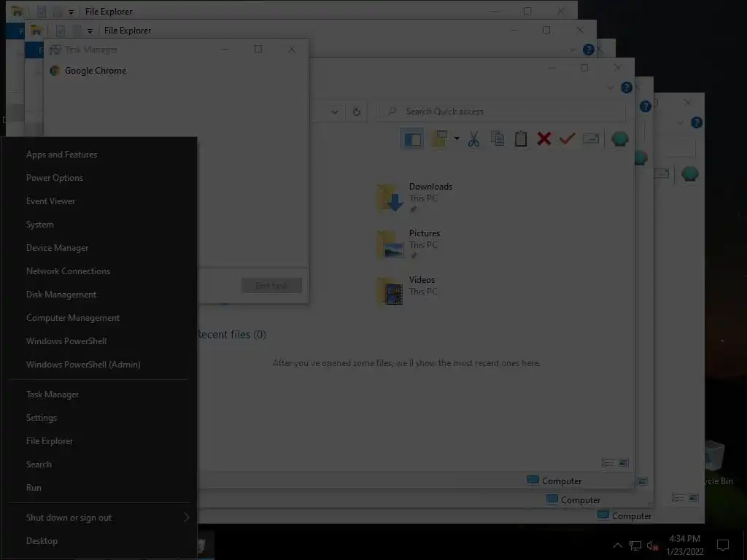Click the folder views toolbar icon

tap(439, 139)
